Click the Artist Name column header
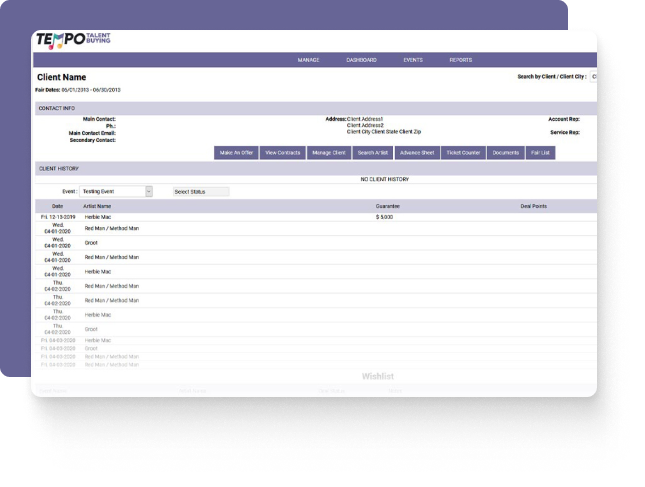 [x=97, y=206]
